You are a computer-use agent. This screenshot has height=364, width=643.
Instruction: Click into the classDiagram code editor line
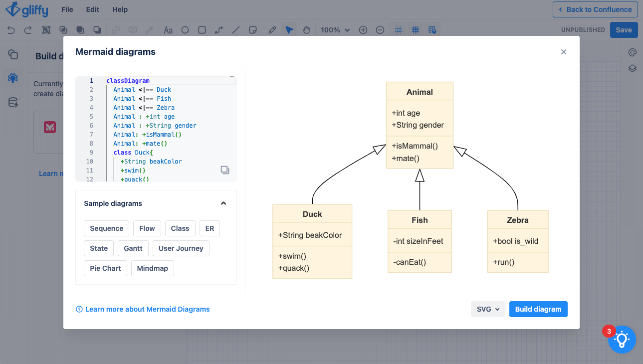pos(128,81)
